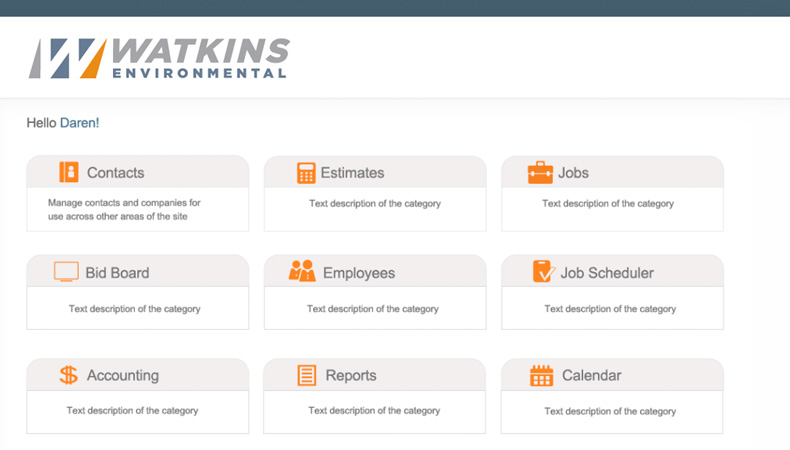Screen dimensions: 790x450
Task: Open the Estimates category title
Action: coord(352,173)
